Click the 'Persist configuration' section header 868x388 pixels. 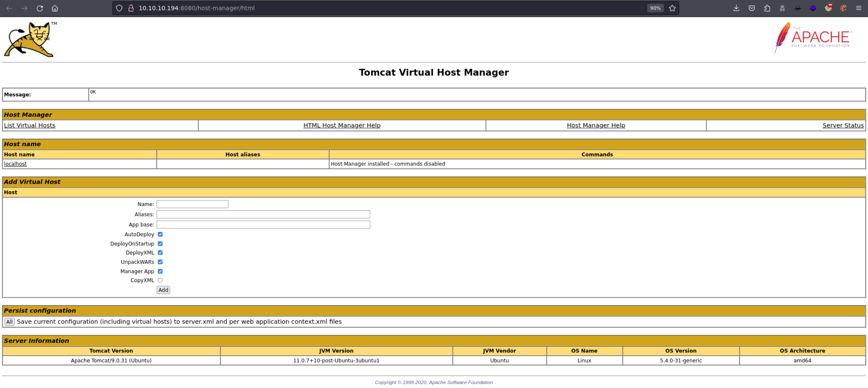[434, 311]
